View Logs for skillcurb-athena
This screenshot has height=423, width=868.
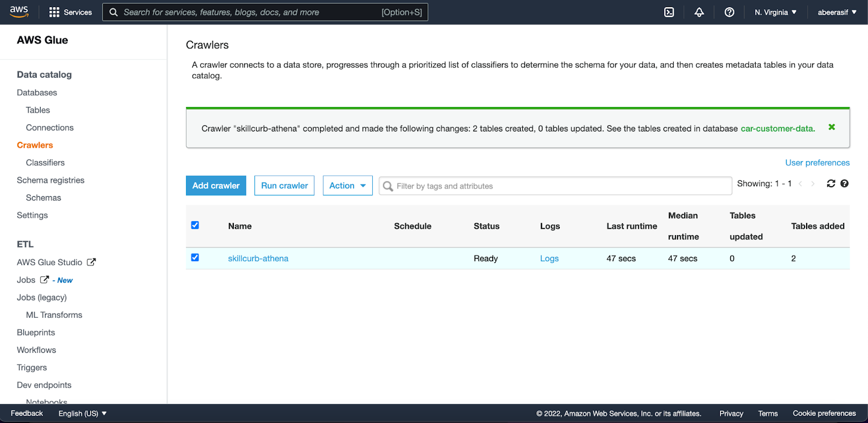(x=550, y=258)
